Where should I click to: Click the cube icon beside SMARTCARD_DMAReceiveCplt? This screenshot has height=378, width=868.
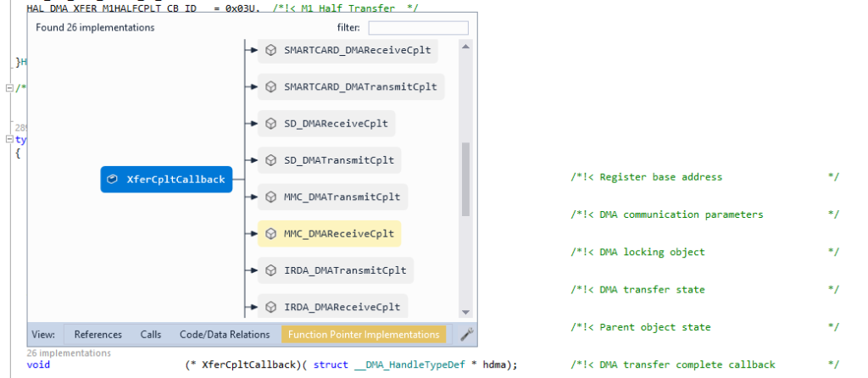coord(271,50)
